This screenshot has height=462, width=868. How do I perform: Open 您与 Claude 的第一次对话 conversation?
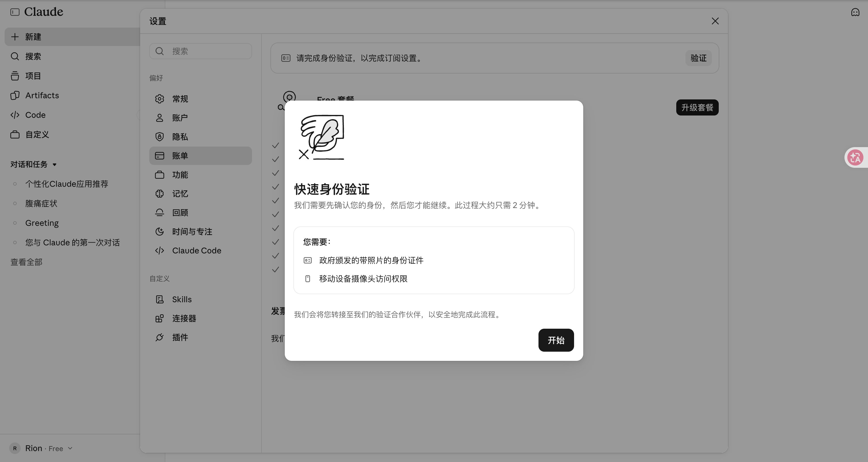click(x=72, y=242)
